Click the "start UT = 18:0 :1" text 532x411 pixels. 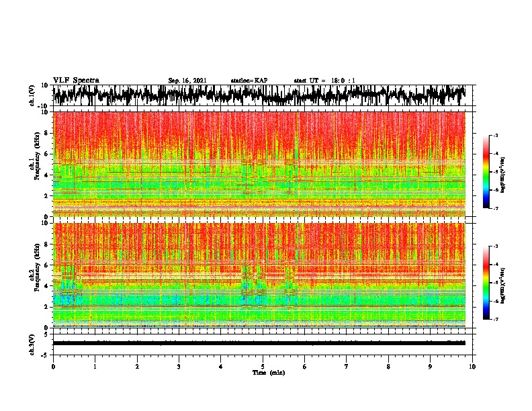click(x=324, y=81)
